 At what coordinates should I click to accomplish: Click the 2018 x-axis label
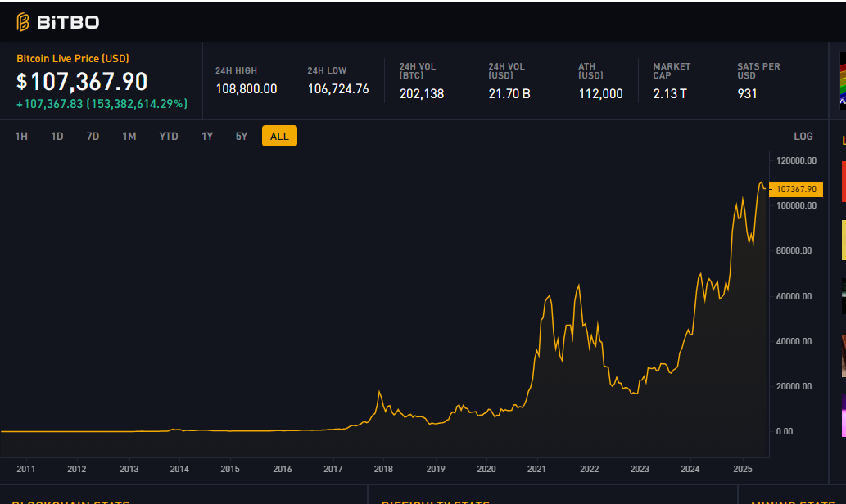click(383, 469)
